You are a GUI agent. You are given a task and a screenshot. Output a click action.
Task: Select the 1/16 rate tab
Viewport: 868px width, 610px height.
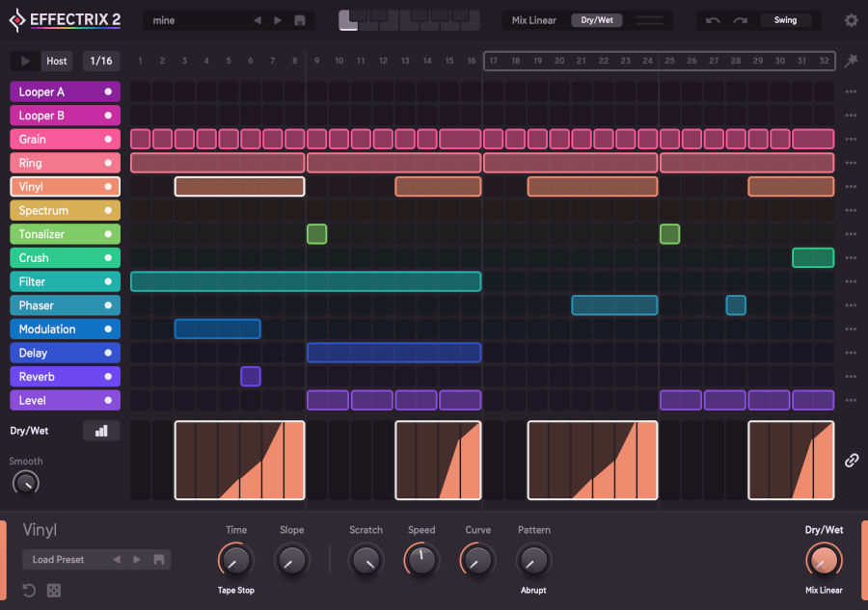click(100, 60)
